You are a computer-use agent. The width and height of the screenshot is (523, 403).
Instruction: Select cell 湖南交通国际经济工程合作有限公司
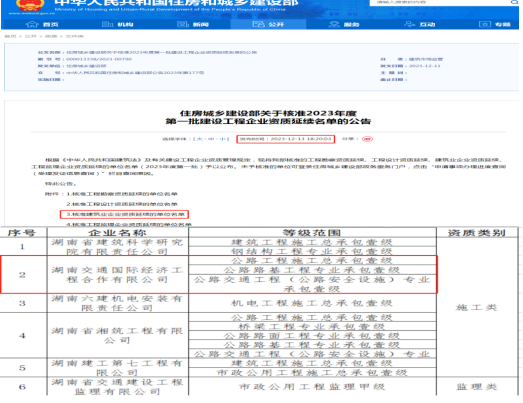pyautogui.click(x=117, y=275)
